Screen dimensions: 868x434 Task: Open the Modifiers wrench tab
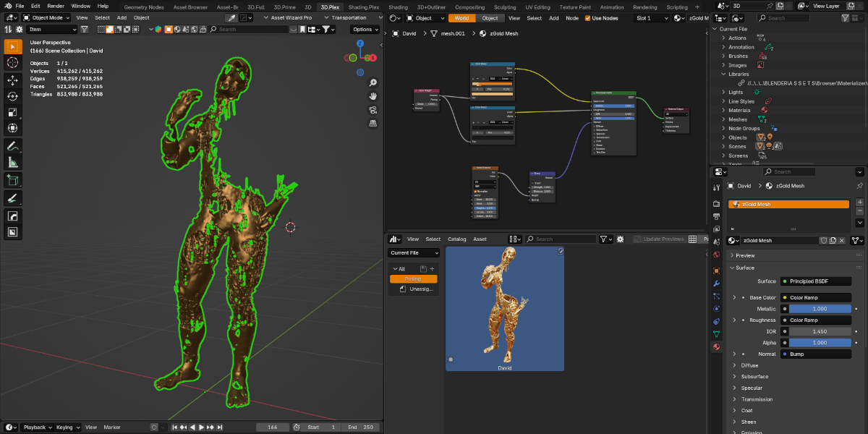716,282
